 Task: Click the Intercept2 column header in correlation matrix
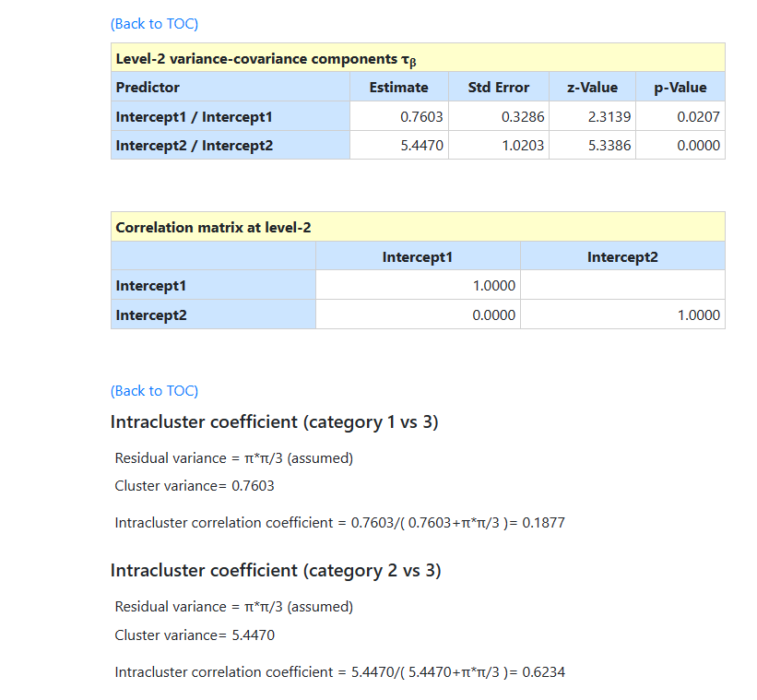point(622,256)
